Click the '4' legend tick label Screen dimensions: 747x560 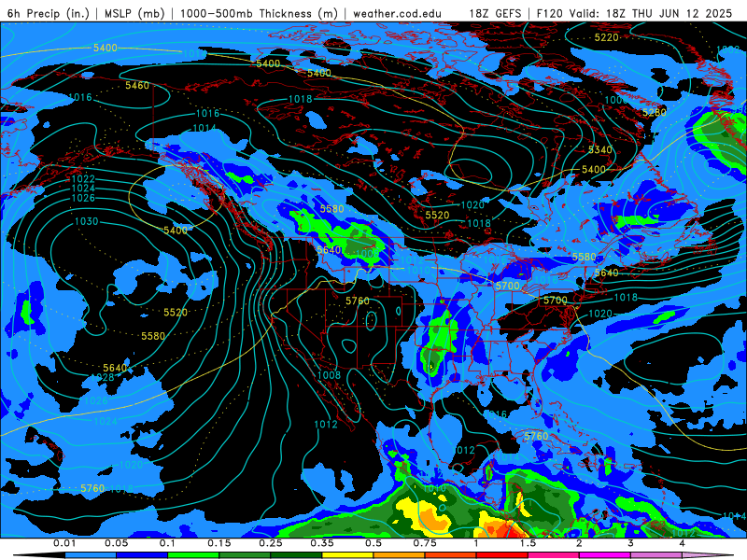682,543
